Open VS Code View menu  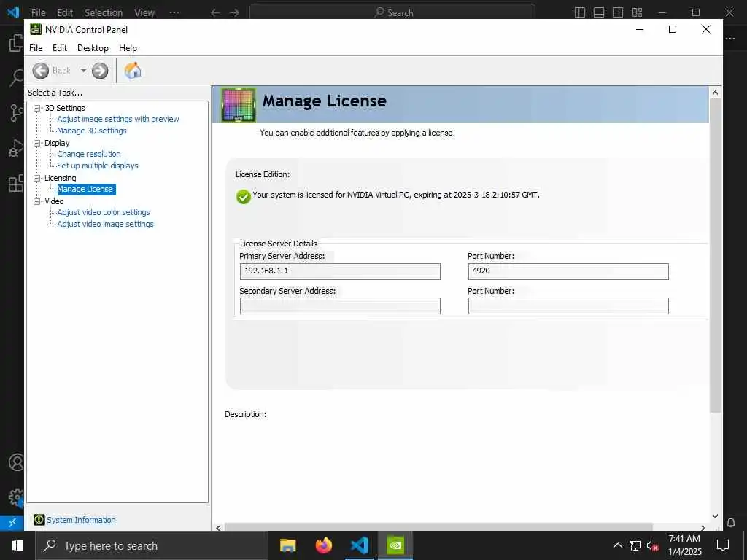coord(144,12)
